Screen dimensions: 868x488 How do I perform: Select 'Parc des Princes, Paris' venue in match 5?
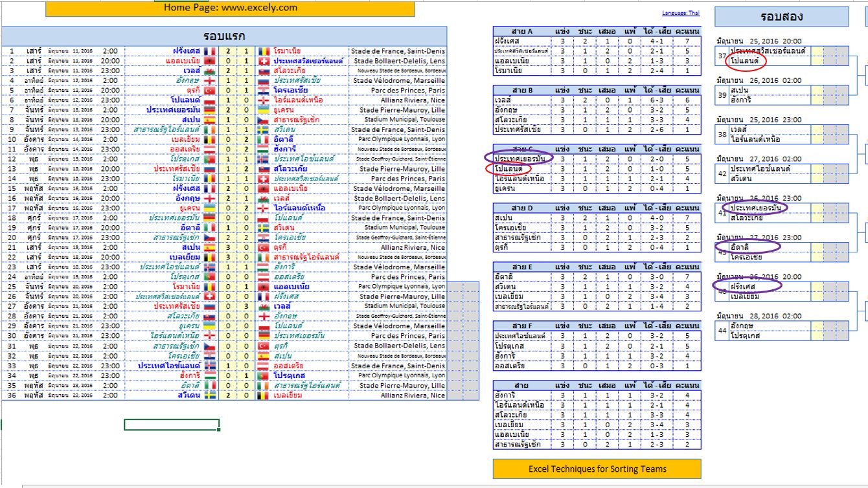tap(408, 90)
